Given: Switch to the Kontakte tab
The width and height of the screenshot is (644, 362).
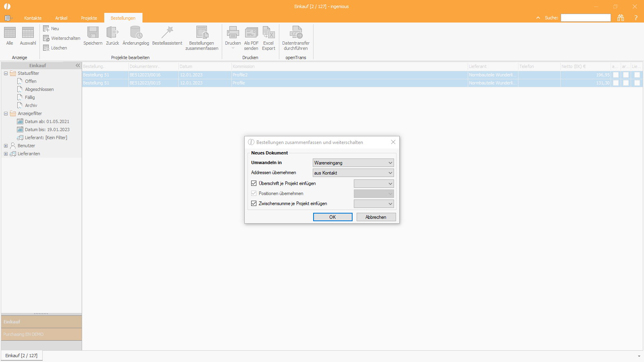Looking at the screenshot, I should [33, 18].
